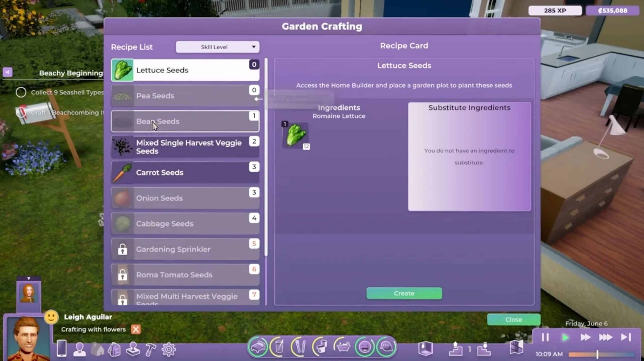Click the recipe list scrollbar

click(x=266, y=157)
